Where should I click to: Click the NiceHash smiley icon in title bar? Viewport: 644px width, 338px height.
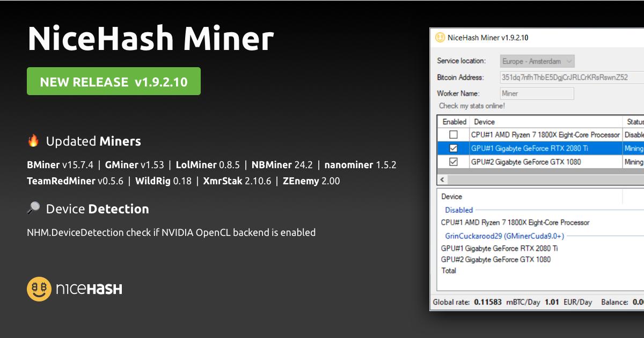click(x=440, y=38)
